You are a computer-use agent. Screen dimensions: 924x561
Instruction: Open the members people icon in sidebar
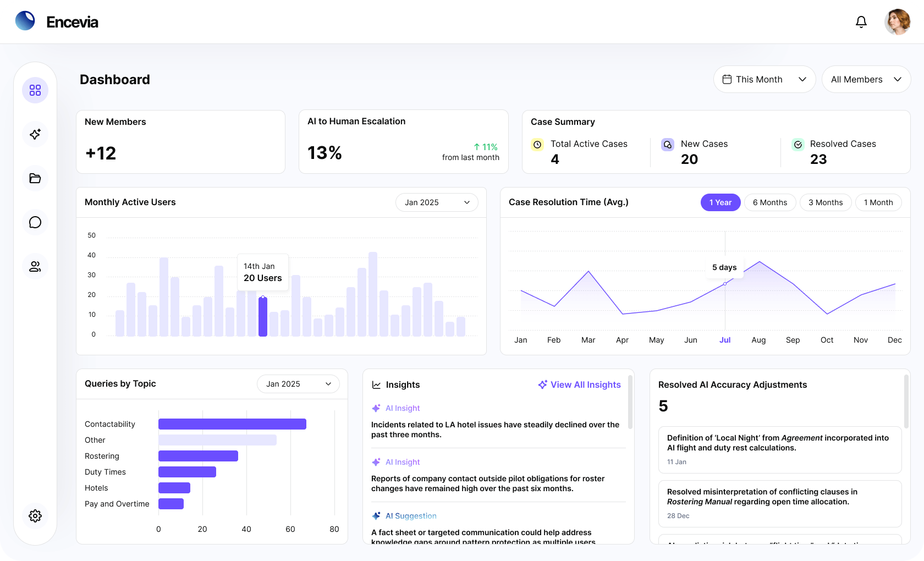click(x=35, y=266)
